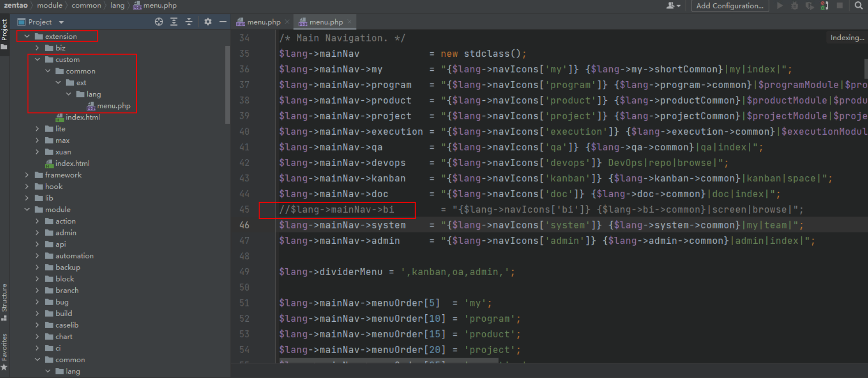
Task: Open Project panel gear settings
Action: (x=208, y=22)
